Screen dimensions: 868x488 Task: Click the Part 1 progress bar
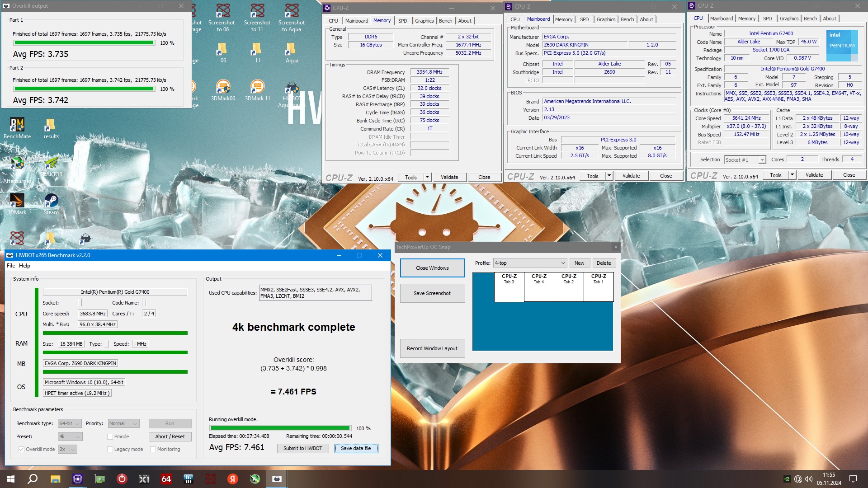click(84, 43)
